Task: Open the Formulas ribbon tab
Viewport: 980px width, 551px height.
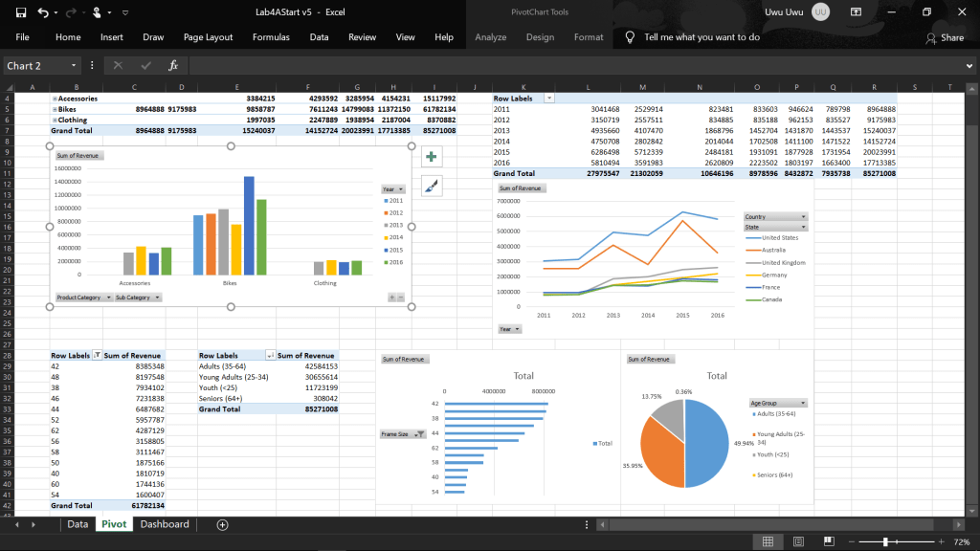Action: pyautogui.click(x=271, y=37)
